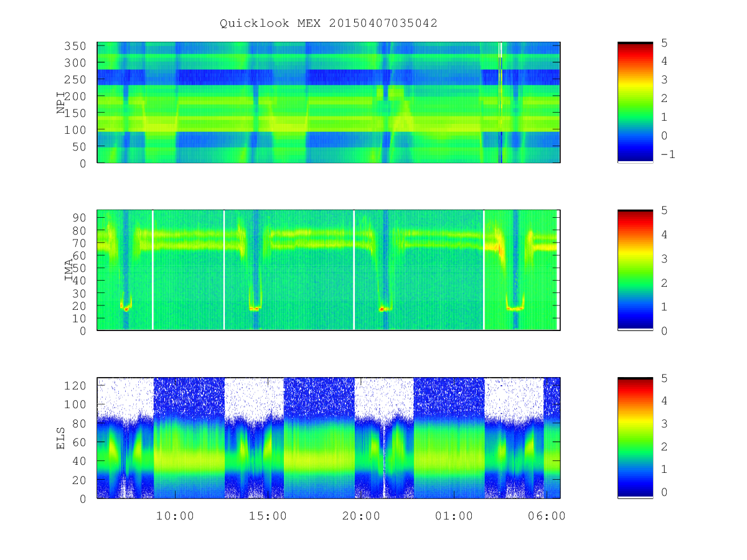Click the plot title Quicklook MEX 20150407035042

click(329, 23)
